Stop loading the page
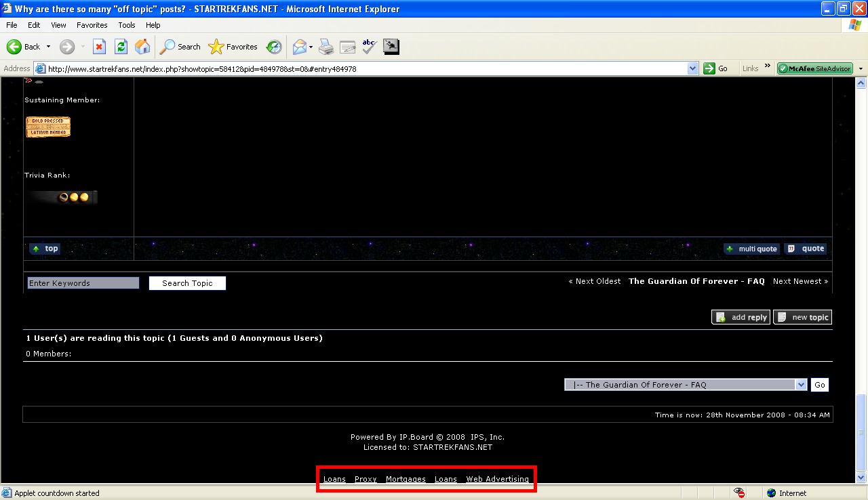868x500 pixels. click(99, 47)
